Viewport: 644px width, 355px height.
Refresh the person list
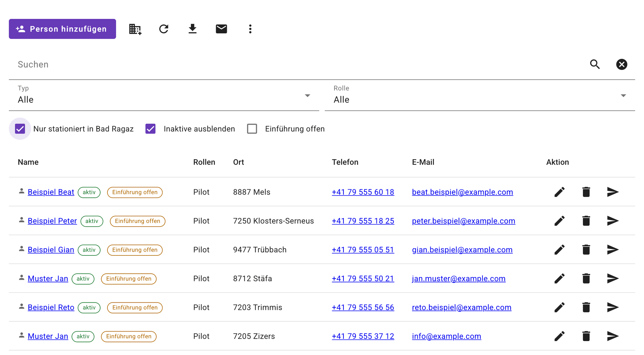point(164,29)
